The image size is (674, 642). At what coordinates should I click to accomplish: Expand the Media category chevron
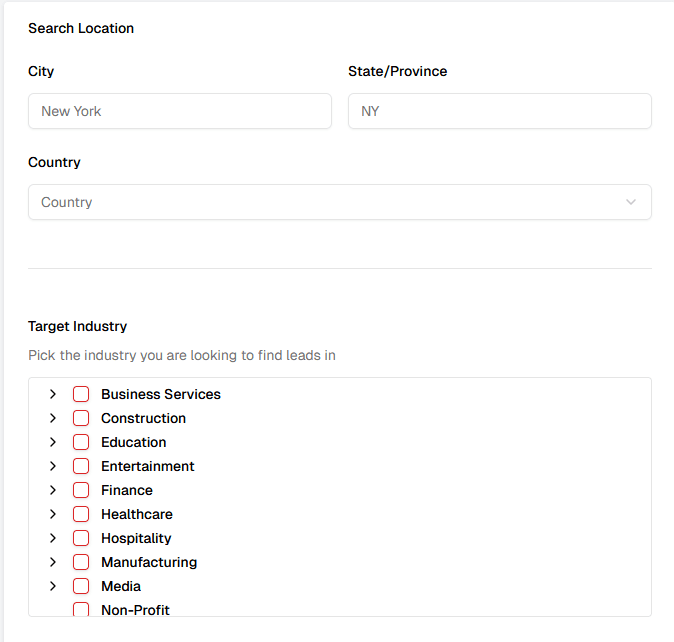[53, 586]
